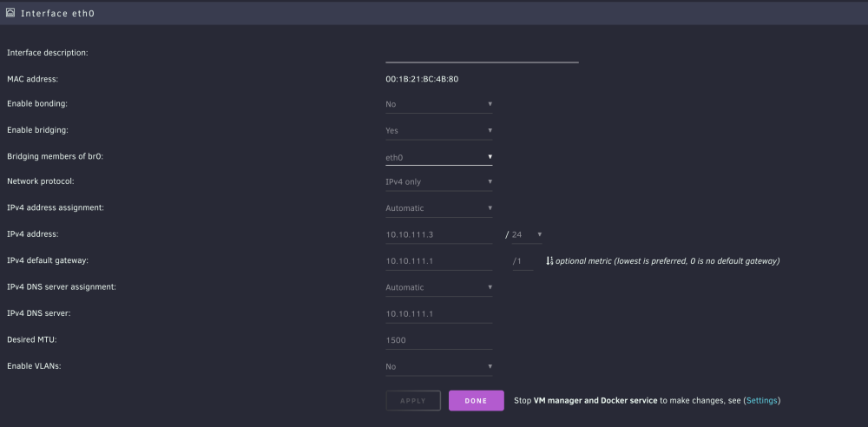This screenshot has height=427, width=868.
Task: Open the Enable bonding dropdown
Action: 439,104
